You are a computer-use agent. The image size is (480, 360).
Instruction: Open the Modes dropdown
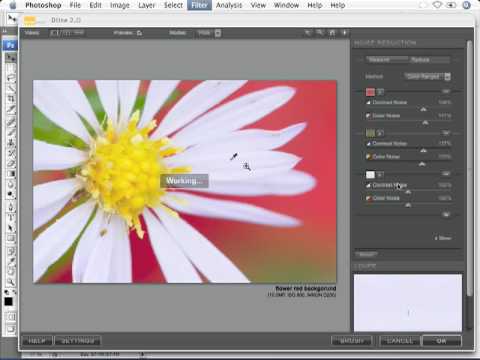tap(209, 33)
